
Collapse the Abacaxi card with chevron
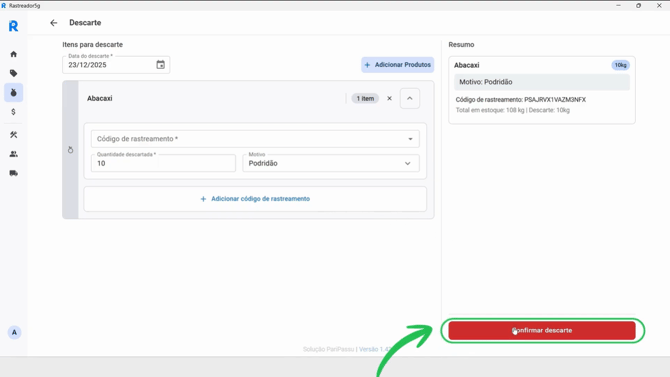(410, 98)
